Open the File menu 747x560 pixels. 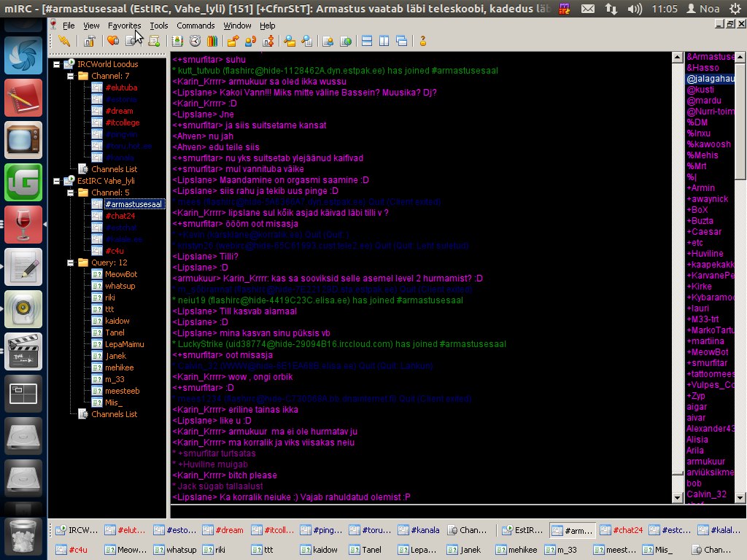[69, 26]
